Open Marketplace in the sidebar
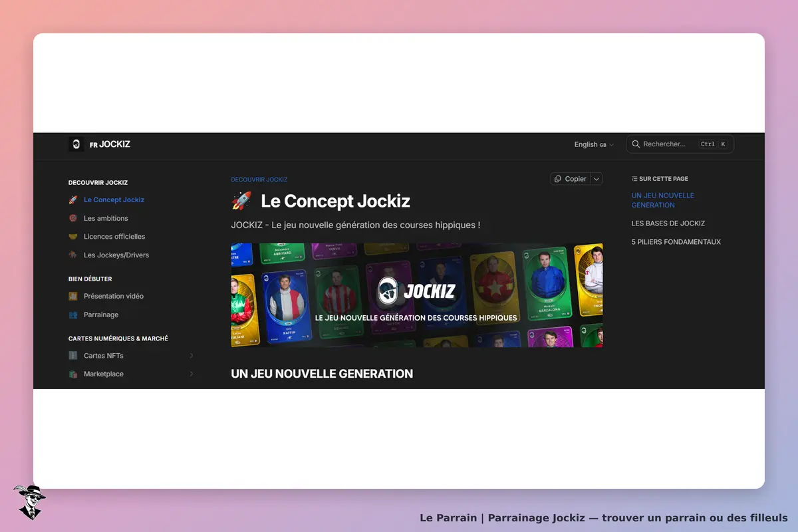Image resolution: width=798 pixels, height=532 pixels. pyautogui.click(x=104, y=374)
